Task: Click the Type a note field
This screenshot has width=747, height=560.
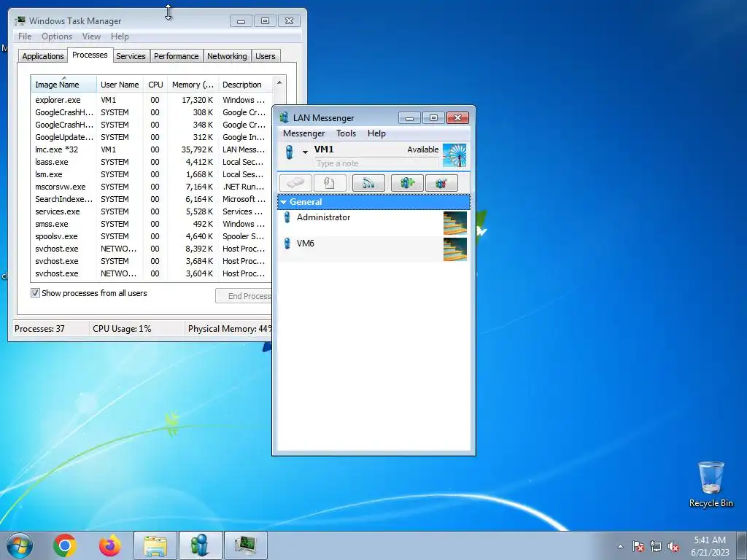Action: click(x=376, y=163)
